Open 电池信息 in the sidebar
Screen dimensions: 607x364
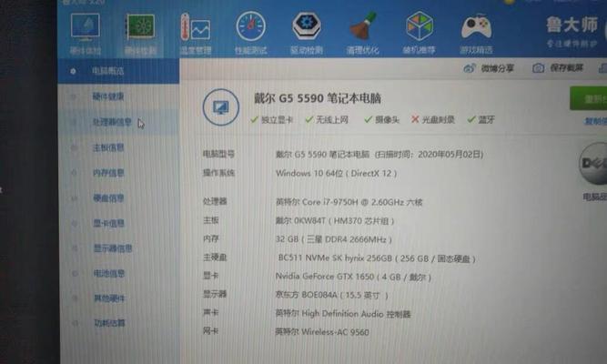tap(118, 273)
